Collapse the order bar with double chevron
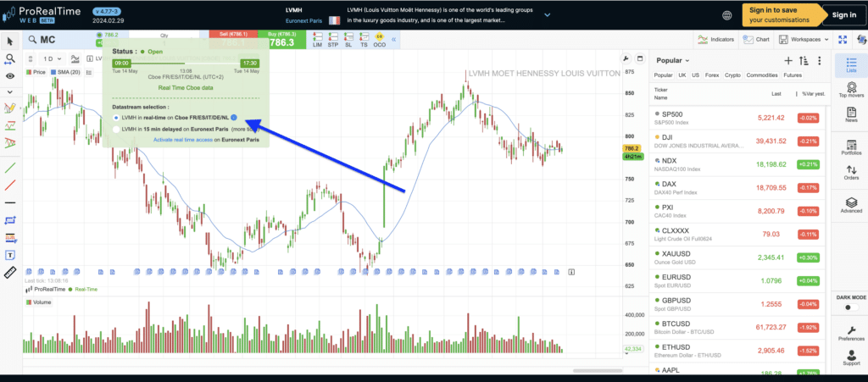 [394, 40]
